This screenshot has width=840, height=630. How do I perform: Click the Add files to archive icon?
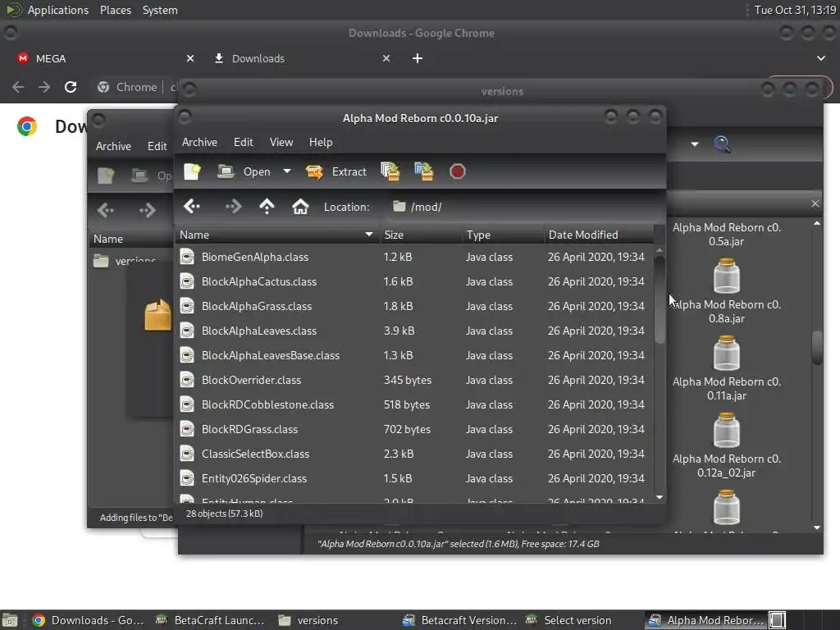tap(390, 171)
